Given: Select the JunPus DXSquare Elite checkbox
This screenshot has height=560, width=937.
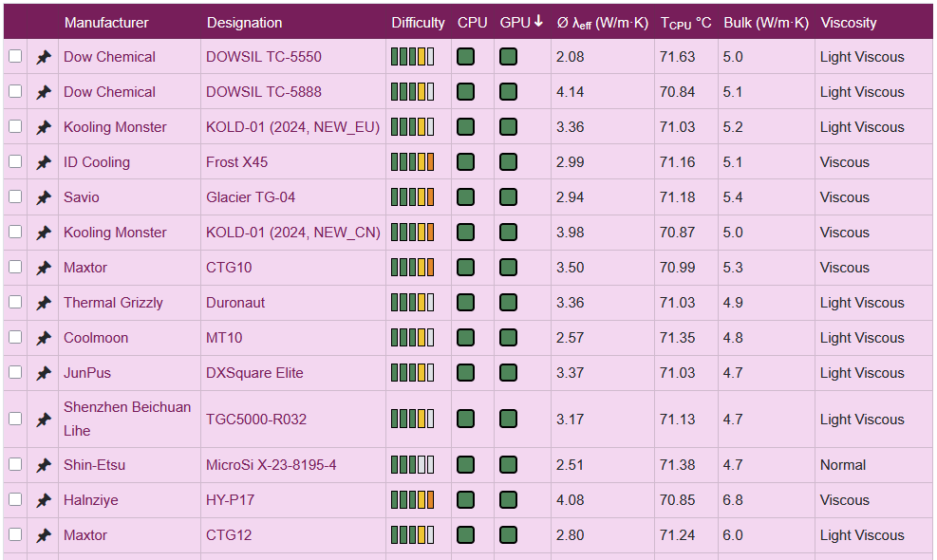Looking at the screenshot, I should (x=15, y=372).
